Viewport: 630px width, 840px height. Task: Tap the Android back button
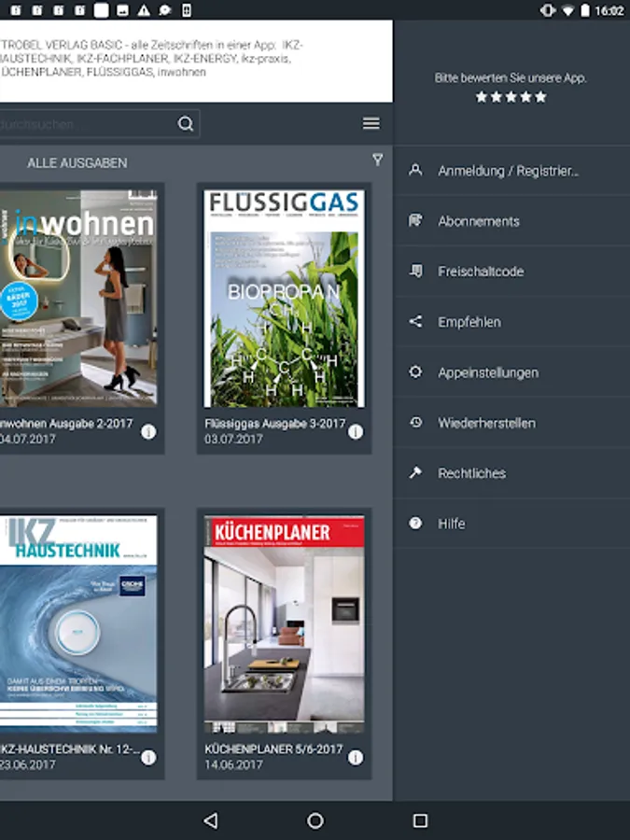tap(211, 820)
